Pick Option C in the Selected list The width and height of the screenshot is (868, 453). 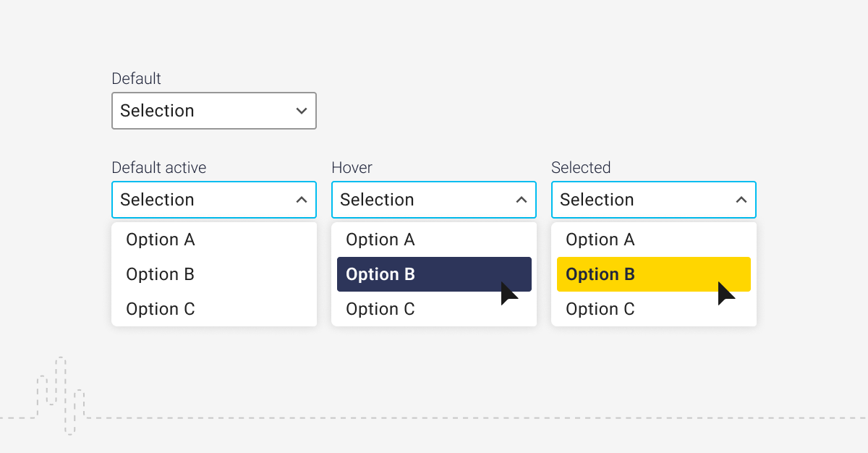click(600, 309)
